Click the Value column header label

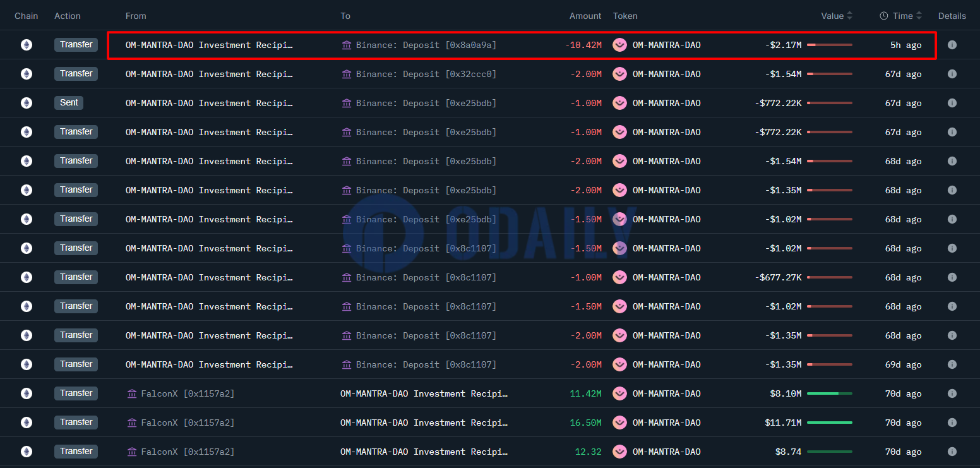point(832,16)
